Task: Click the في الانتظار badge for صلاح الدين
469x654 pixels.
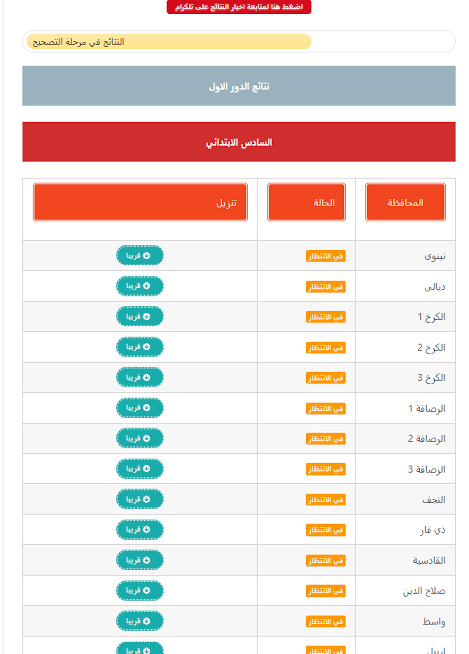Action: (325, 591)
